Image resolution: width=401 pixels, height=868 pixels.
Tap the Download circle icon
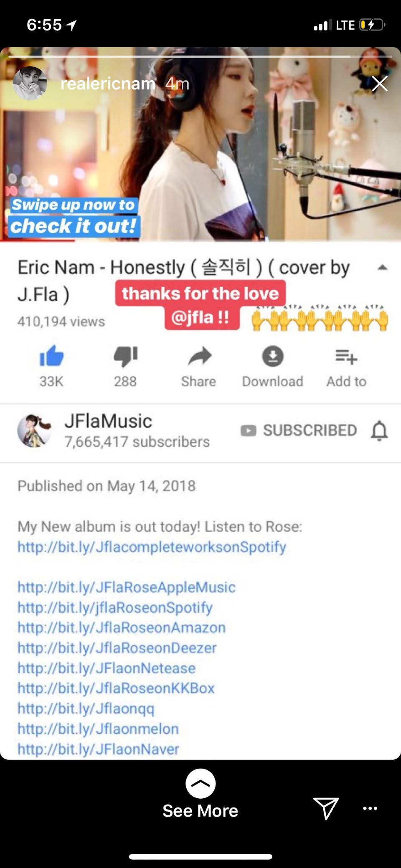tap(273, 357)
